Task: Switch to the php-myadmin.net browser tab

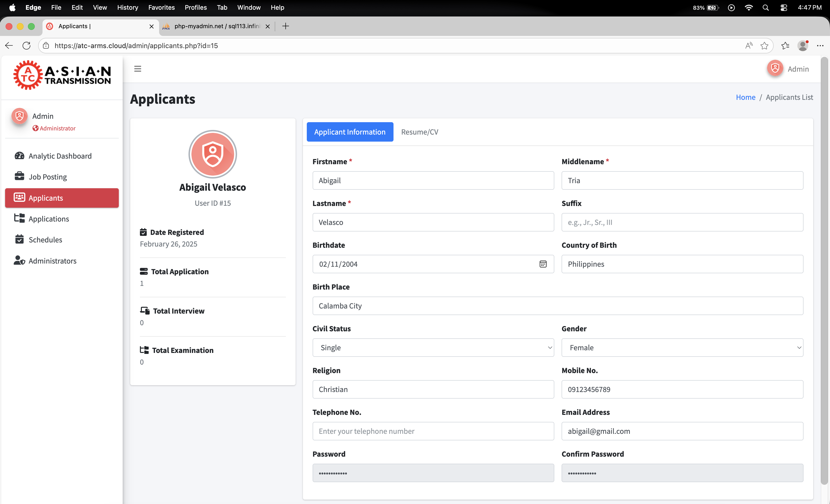Action: click(217, 26)
